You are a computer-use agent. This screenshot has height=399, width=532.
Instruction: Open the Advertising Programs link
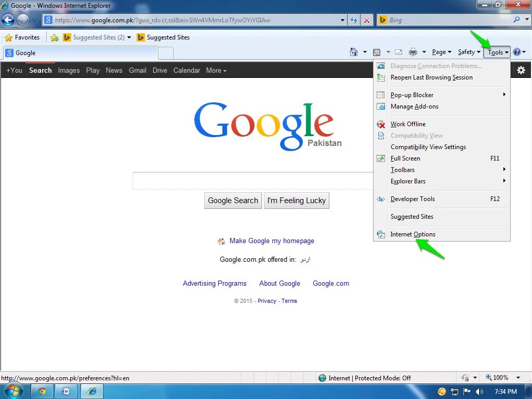click(x=215, y=284)
